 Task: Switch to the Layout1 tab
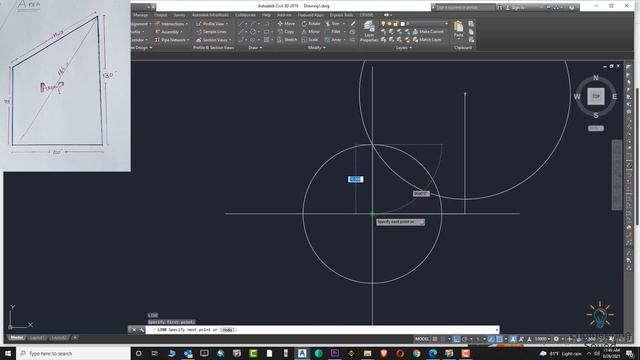[x=37, y=338]
